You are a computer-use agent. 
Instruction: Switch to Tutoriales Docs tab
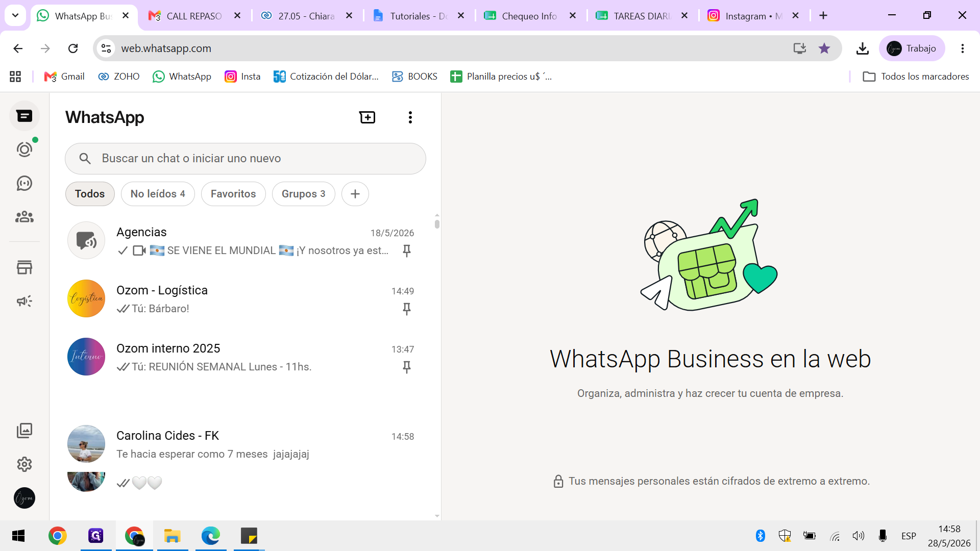[419, 16]
